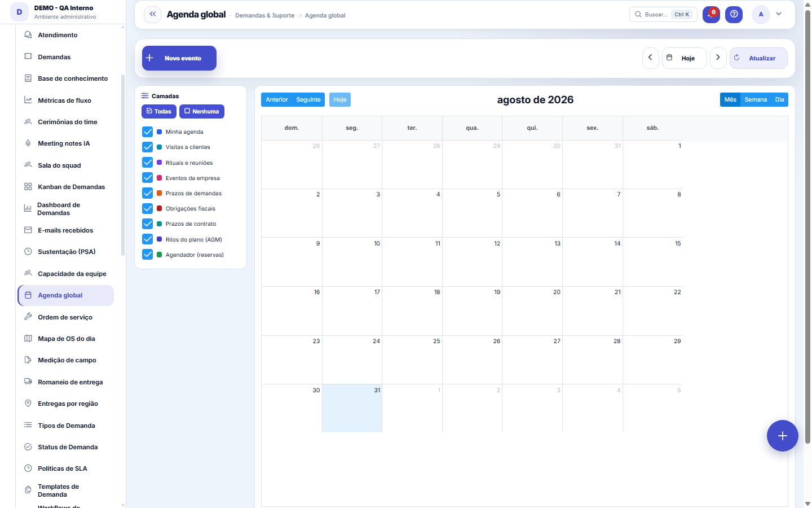Click the calendar Anterior button

point(277,99)
